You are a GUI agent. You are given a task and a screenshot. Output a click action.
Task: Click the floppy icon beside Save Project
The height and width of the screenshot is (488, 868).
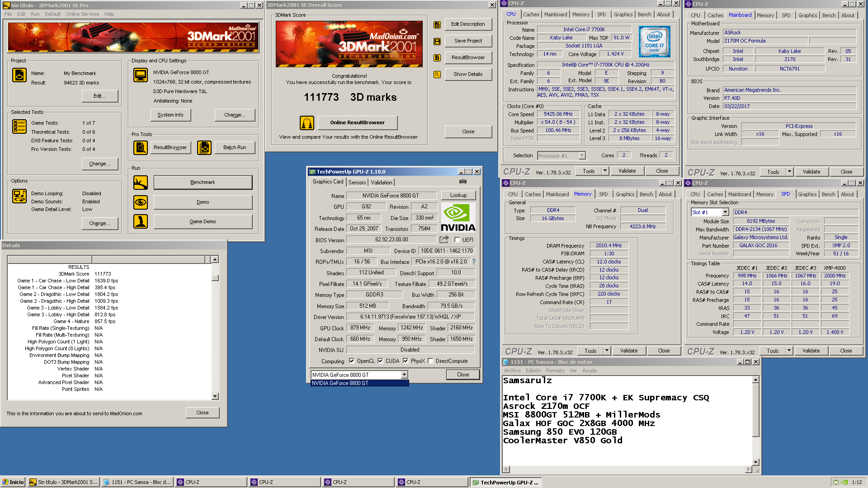pyautogui.click(x=437, y=41)
